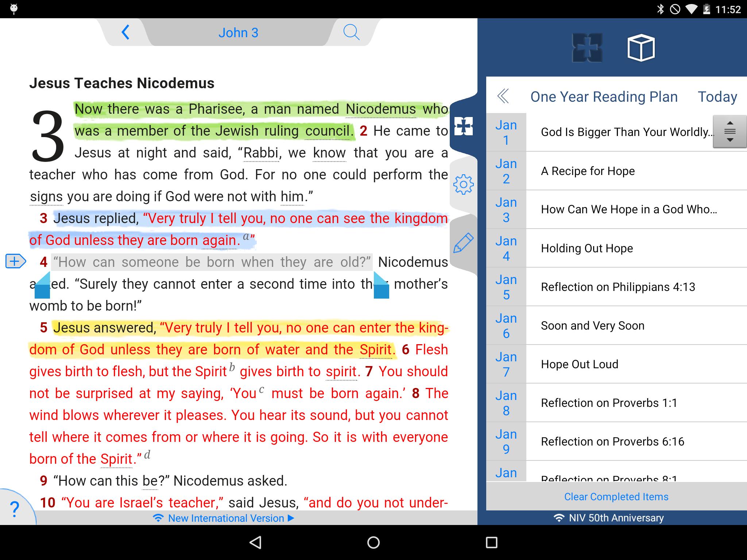Open NIV 50th Anniversary resource selector
The image size is (747, 560).
tap(608, 518)
